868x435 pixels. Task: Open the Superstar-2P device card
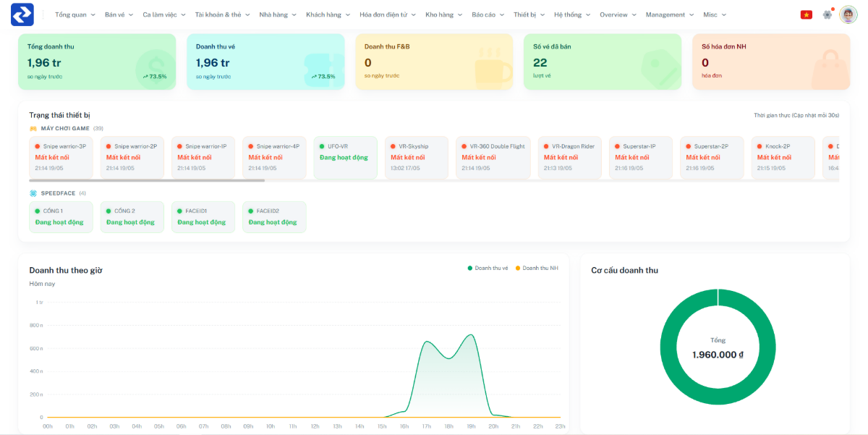point(712,157)
